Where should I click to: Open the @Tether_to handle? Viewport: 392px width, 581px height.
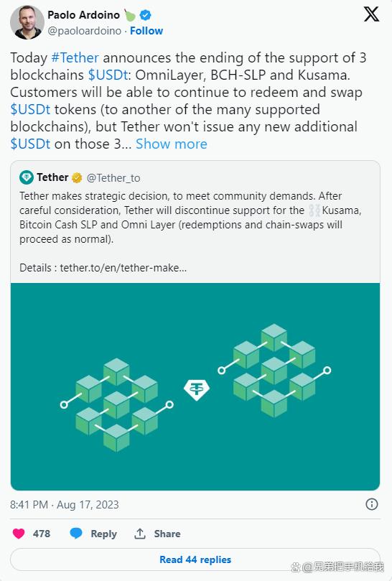(113, 178)
